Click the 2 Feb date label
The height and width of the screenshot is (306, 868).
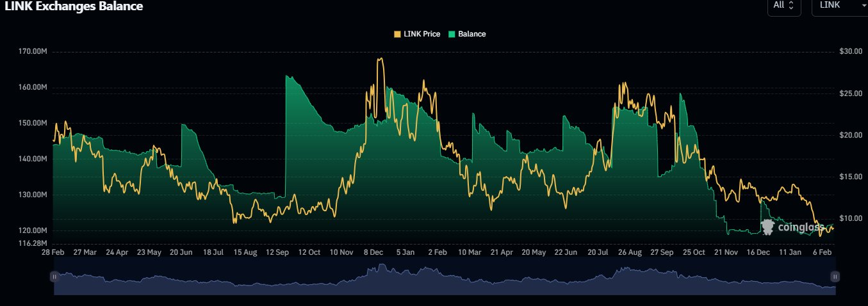click(438, 253)
